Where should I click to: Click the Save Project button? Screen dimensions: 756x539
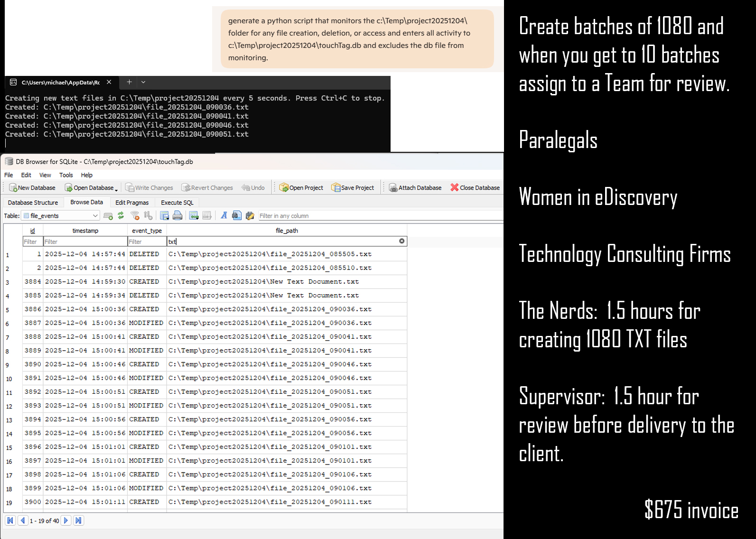coord(353,188)
